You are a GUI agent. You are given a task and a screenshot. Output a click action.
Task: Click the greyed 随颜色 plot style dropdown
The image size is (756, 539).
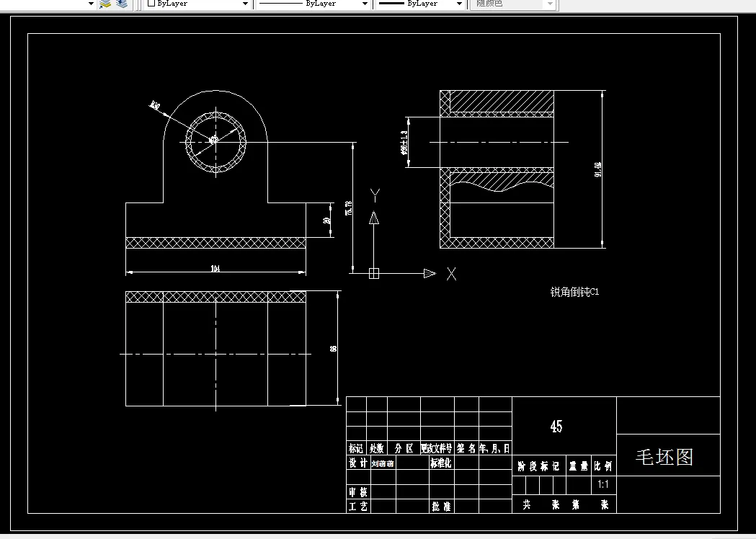tap(513, 4)
